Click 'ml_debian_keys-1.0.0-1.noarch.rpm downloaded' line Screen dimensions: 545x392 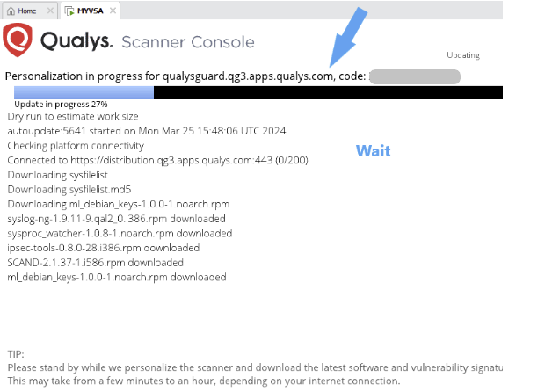(x=117, y=277)
